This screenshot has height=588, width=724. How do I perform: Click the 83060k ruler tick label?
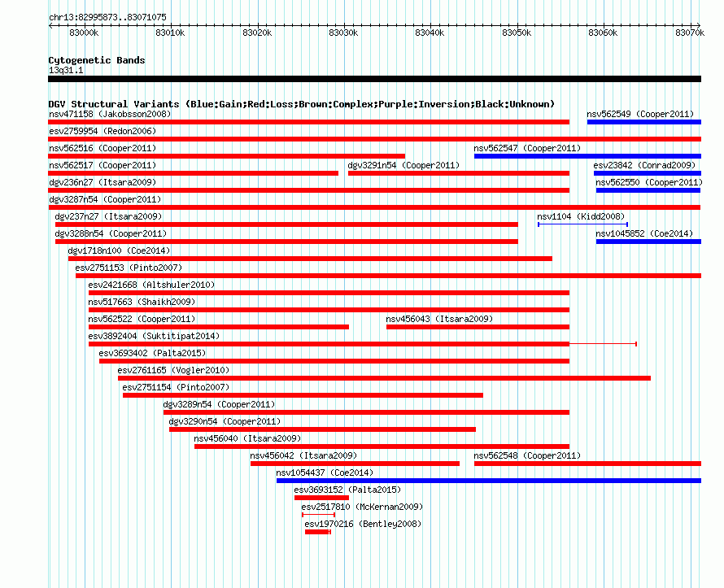click(603, 33)
